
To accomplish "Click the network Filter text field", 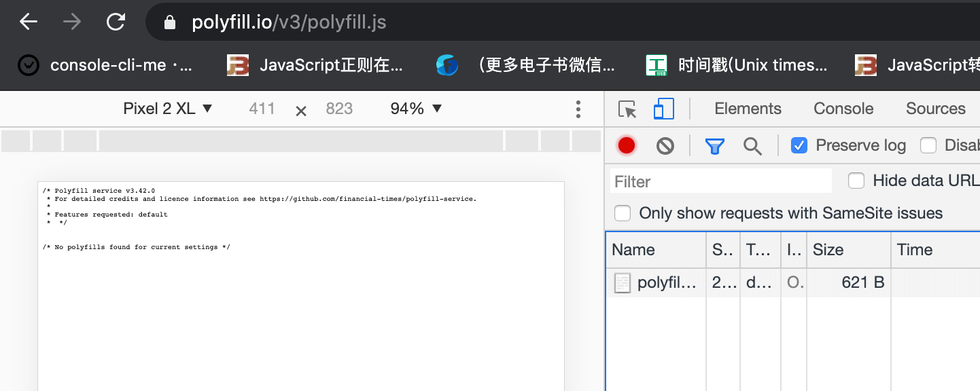I will pyautogui.click(x=720, y=181).
